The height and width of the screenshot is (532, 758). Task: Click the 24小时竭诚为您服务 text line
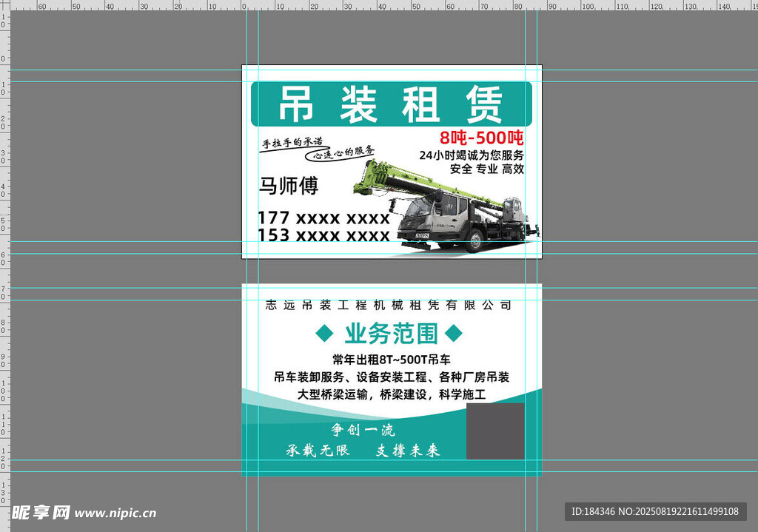[x=471, y=155]
